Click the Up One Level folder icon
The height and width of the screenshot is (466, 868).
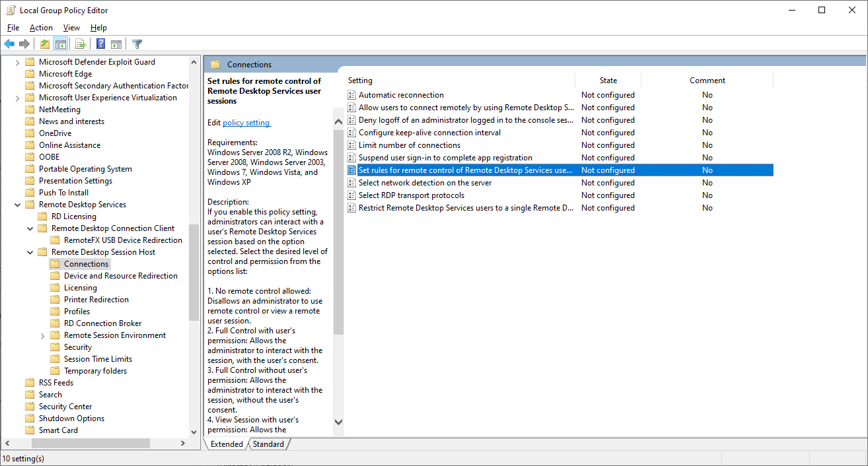click(x=44, y=44)
